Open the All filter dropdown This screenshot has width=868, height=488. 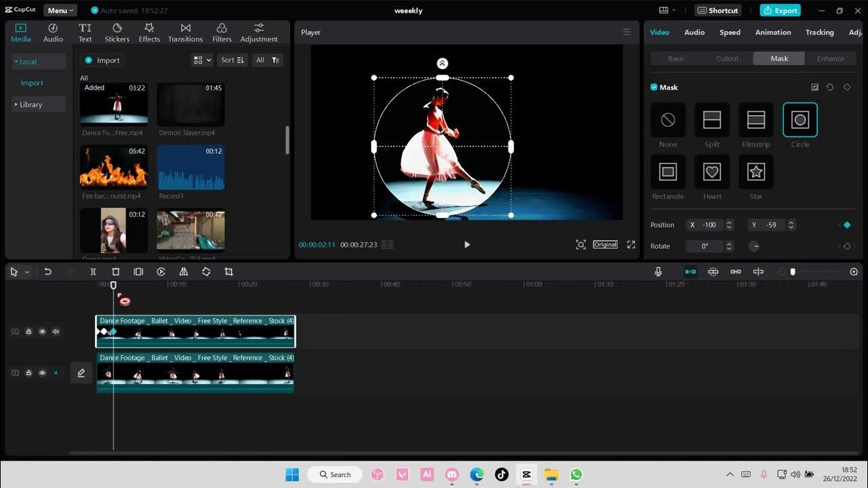click(x=267, y=60)
